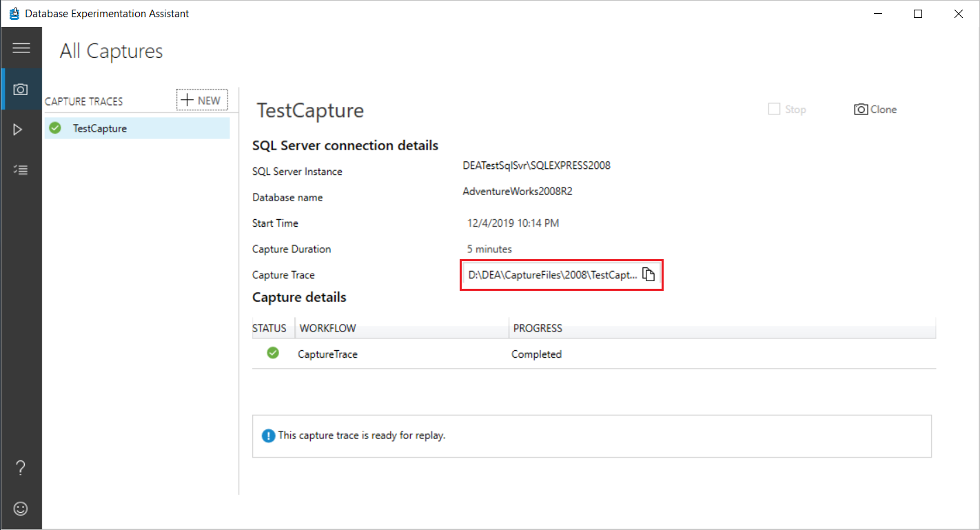
Task: Click the STATUS column header
Action: tap(269, 328)
